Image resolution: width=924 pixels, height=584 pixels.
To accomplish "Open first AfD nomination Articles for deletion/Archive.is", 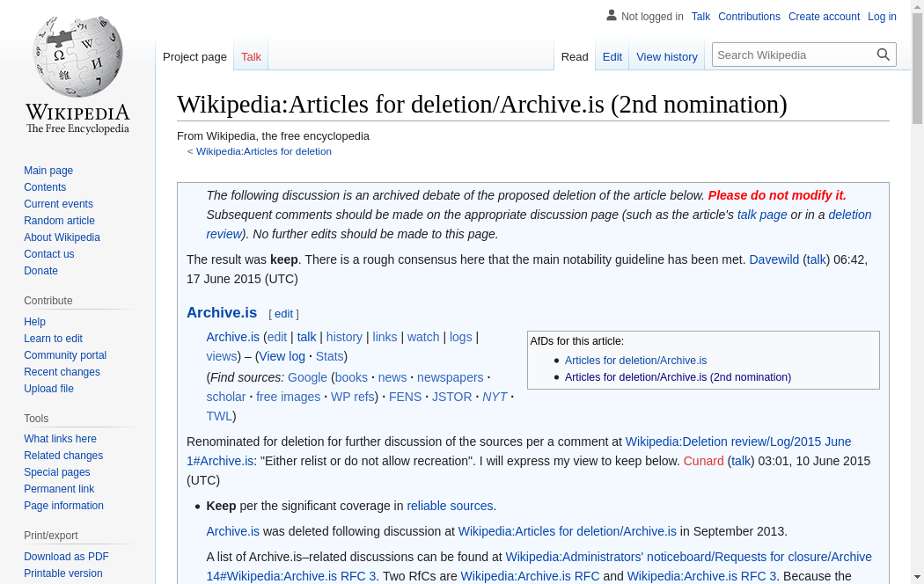I will click(635, 361).
